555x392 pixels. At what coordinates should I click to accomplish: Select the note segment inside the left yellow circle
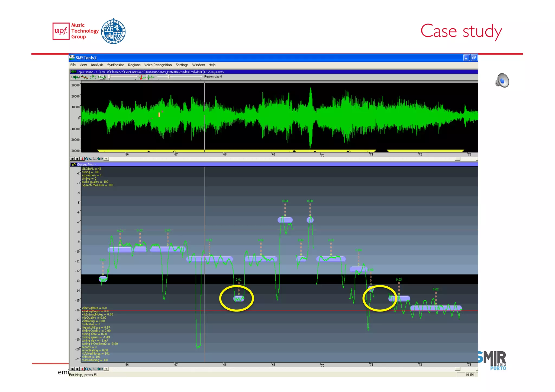239,299
